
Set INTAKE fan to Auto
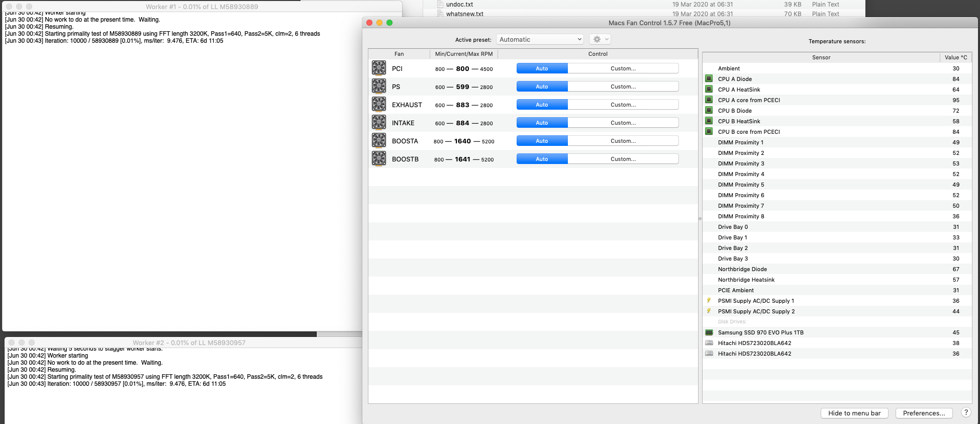point(542,123)
